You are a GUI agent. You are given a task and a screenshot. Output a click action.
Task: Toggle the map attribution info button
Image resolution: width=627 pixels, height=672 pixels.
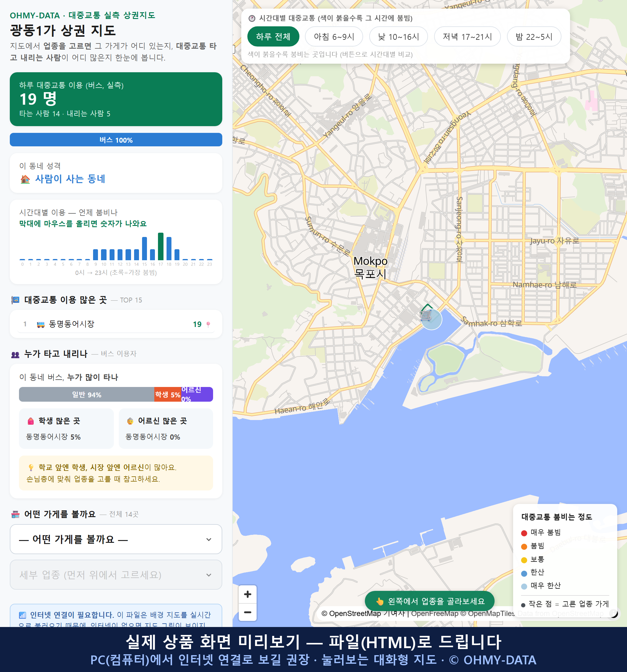[614, 613]
